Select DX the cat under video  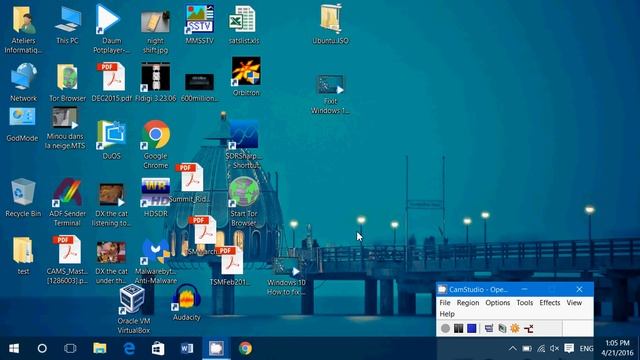pyautogui.click(x=111, y=262)
